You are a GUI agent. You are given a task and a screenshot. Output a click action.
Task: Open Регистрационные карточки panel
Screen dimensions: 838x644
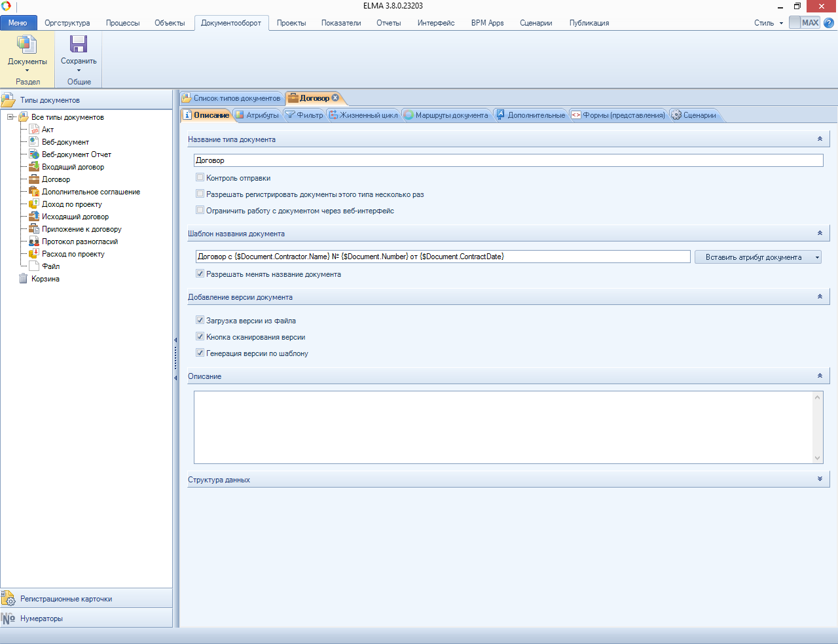tap(65, 599)
